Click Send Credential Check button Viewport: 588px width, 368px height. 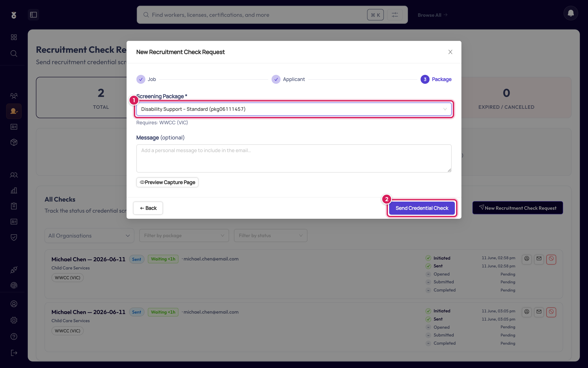(422, 208)
